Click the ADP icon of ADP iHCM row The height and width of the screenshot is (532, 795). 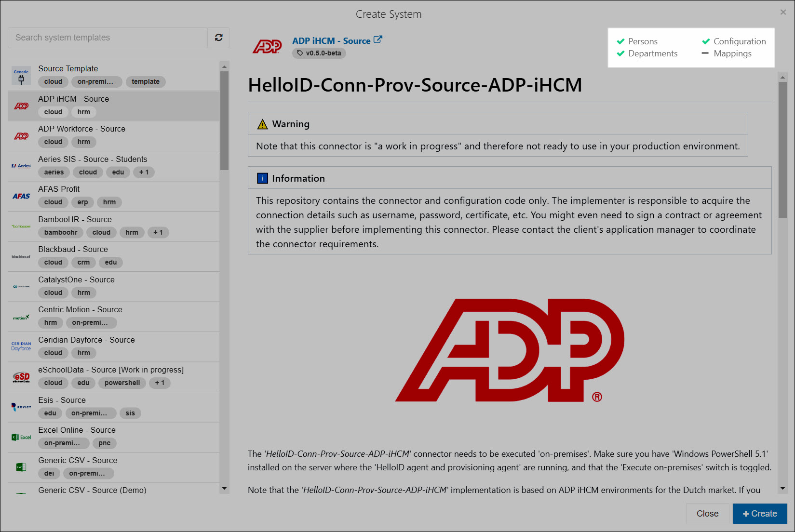pos(21,106)
